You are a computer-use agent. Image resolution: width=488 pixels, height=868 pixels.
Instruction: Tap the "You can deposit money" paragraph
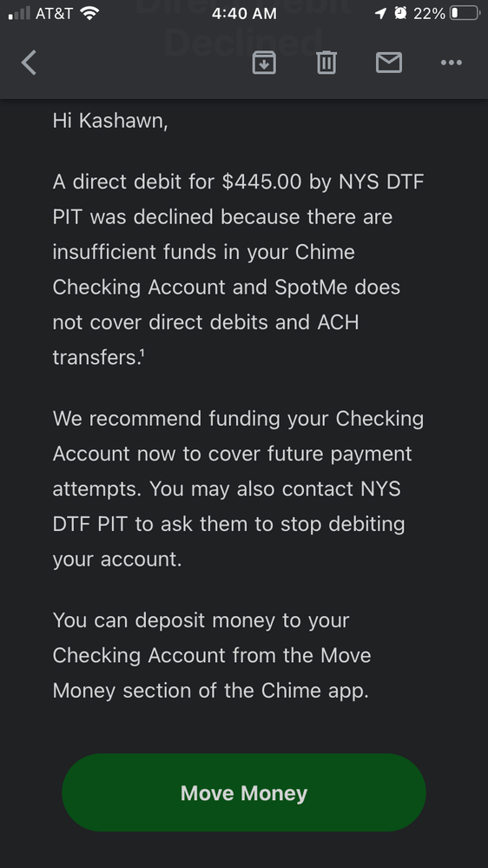point(212,655)
